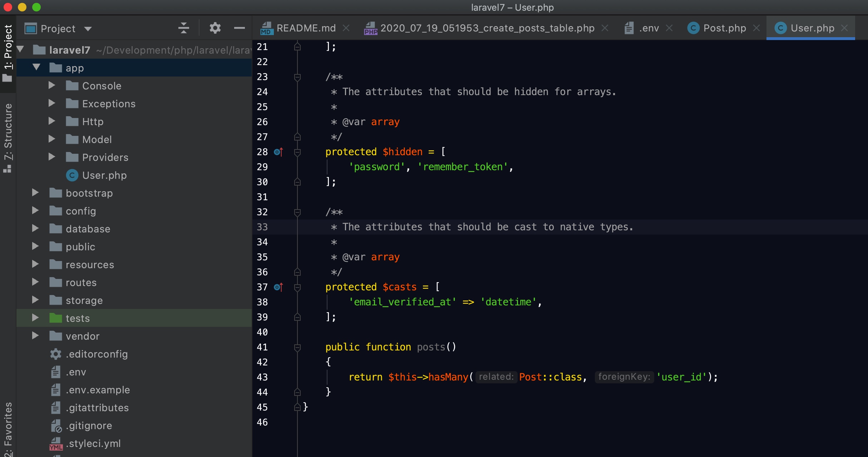The width and height of the screenshot is (868, 457).
Task: Click the override gutter icon on line 28
Action: tap(278, 152)
